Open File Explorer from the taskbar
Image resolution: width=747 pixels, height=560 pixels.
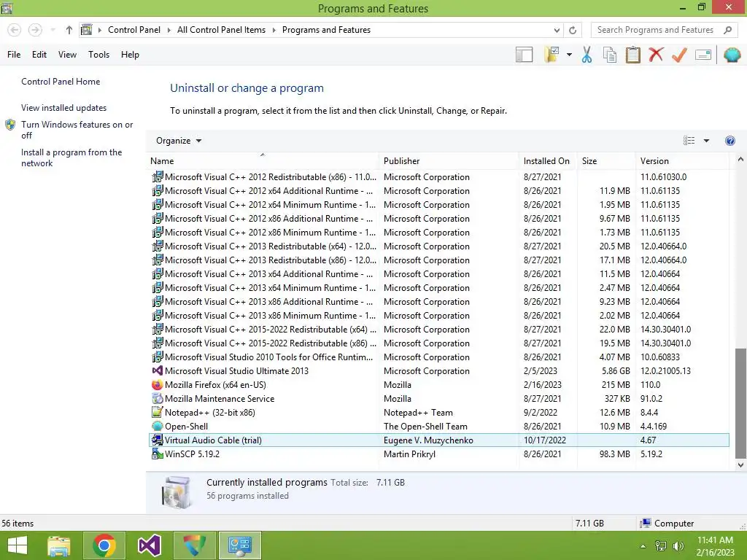click(x=59, y=545)
